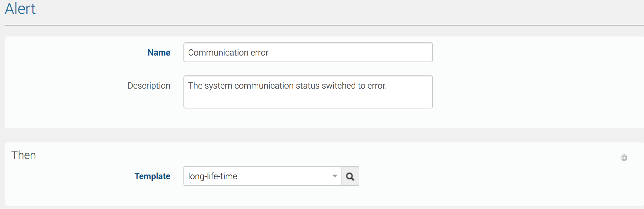Open the Template dropdown arrow

[335, 176]
